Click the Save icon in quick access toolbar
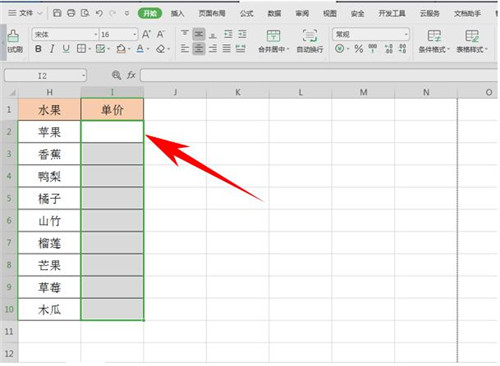 (x=57, y=13)
